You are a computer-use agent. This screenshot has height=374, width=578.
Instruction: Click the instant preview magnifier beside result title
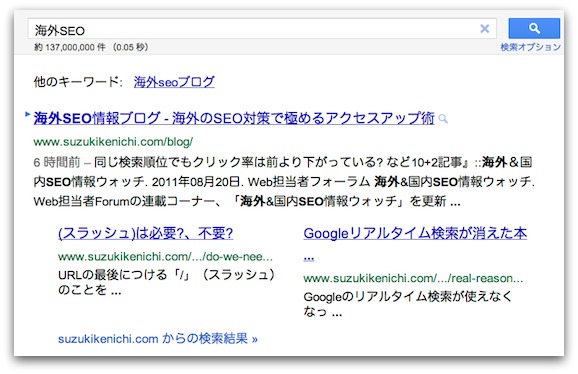(x=443, y=119)
